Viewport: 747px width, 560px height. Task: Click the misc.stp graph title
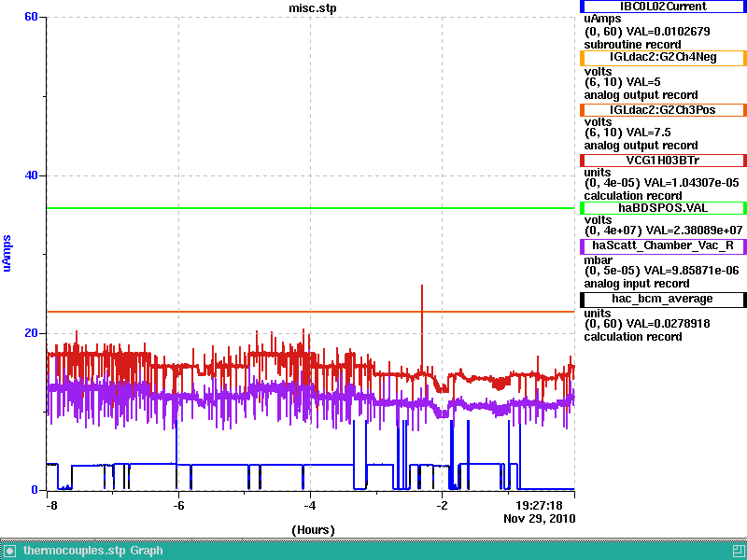313,8
